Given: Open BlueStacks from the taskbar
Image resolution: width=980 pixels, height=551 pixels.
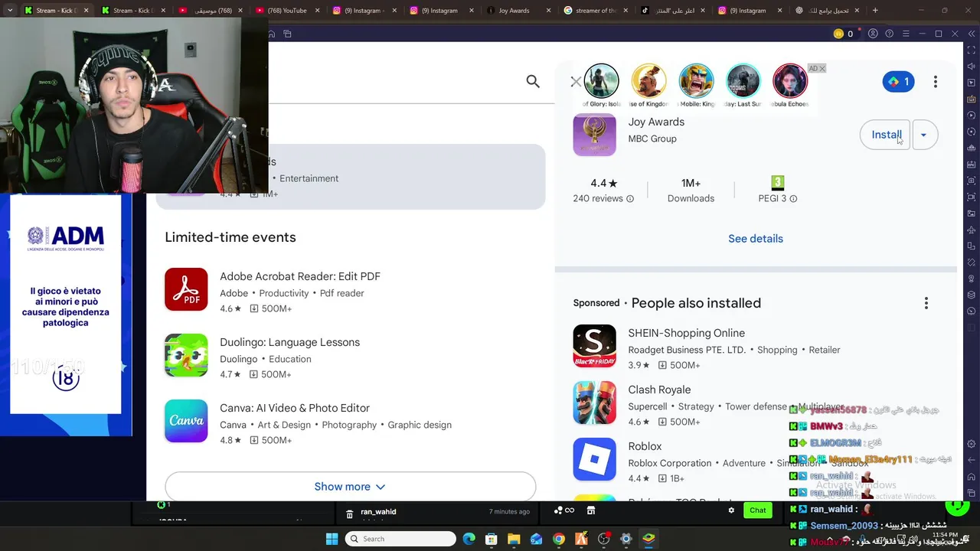Looking at the screenshot, I should tap(648, 539).
